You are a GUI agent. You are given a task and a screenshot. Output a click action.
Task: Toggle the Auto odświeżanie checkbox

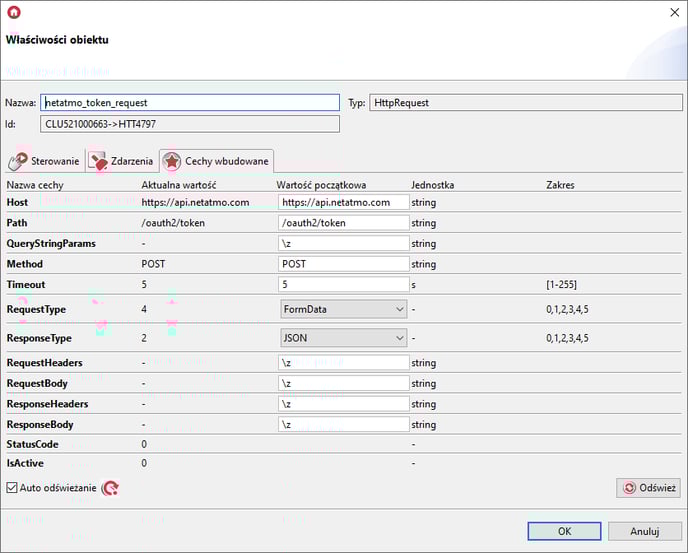12,488
